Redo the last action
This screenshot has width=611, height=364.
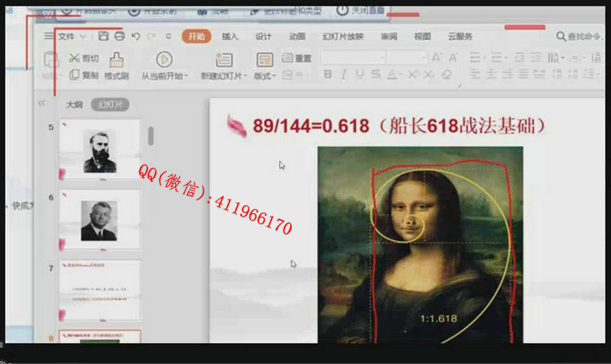click(x=152, y=37)
